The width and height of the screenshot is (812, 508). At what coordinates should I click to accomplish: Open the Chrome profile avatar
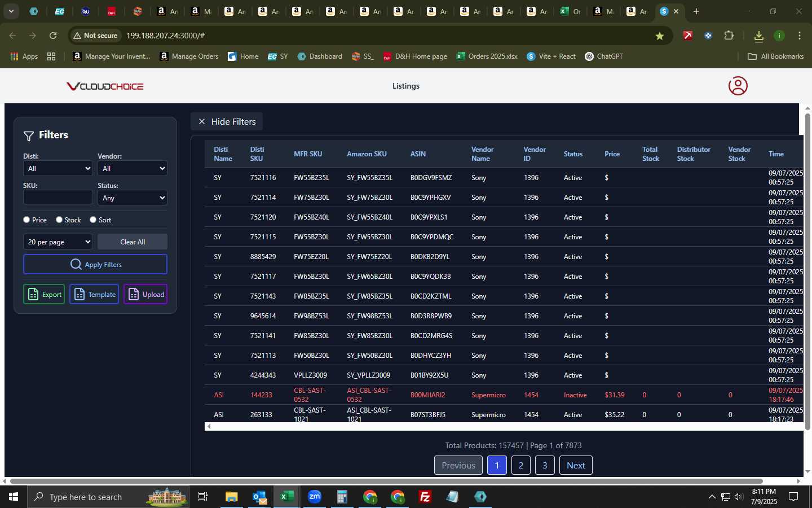[779, 36]
